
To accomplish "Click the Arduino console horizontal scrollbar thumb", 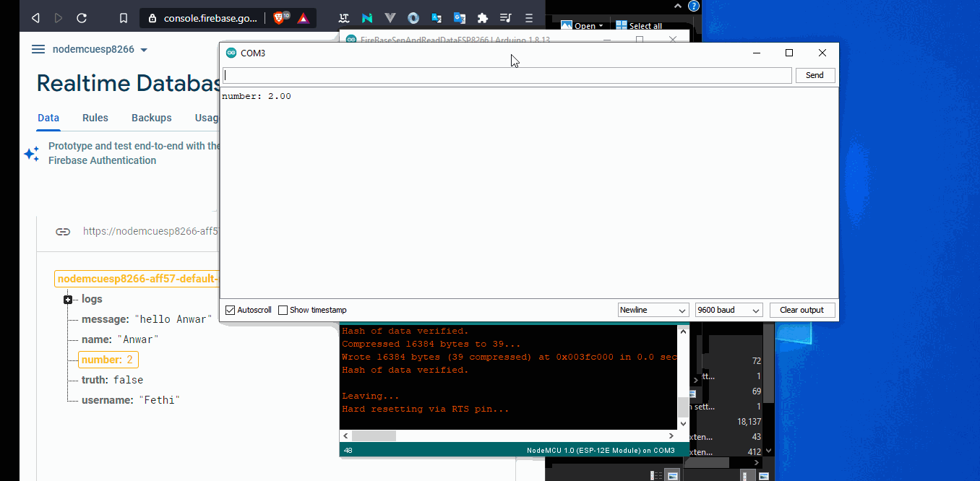I will click(x=374, y=435).
